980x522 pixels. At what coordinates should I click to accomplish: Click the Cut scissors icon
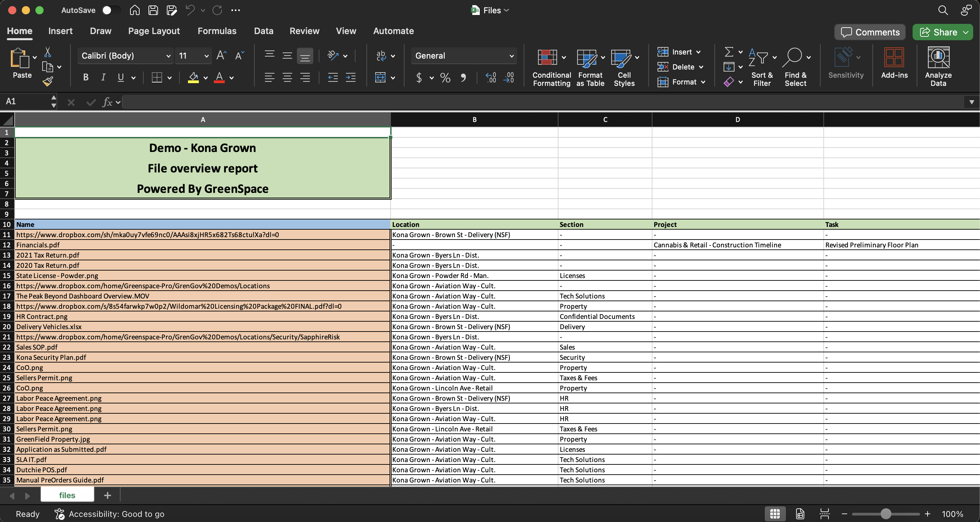[48, 52]
